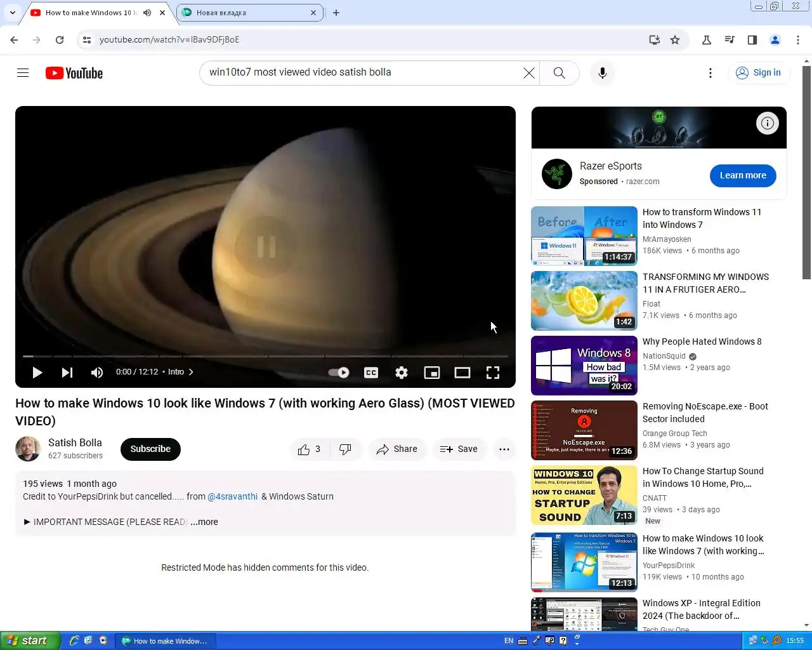Install app icon in the address bar
Screen dimensions: 812x650
coord(654,39)
